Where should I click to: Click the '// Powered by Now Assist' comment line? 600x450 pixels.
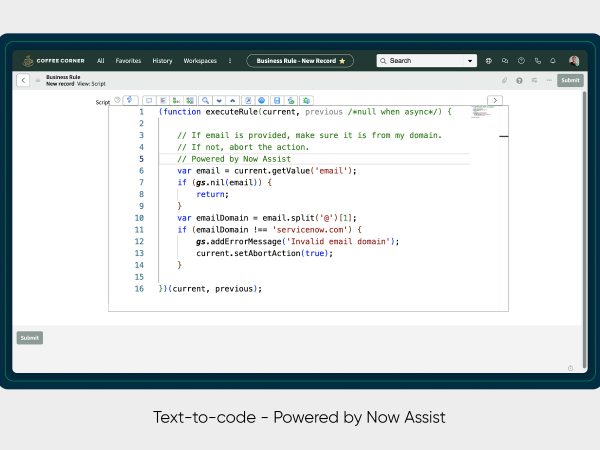234,159
